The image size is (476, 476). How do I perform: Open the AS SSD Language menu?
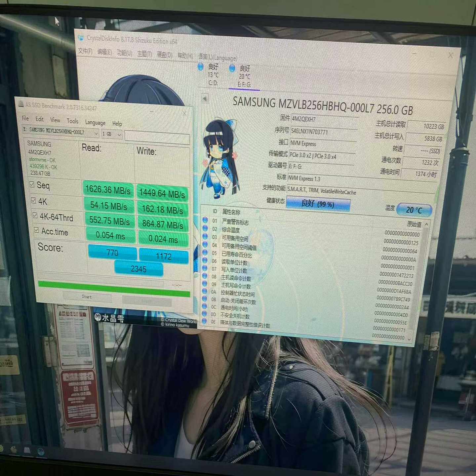pos(95,122)
